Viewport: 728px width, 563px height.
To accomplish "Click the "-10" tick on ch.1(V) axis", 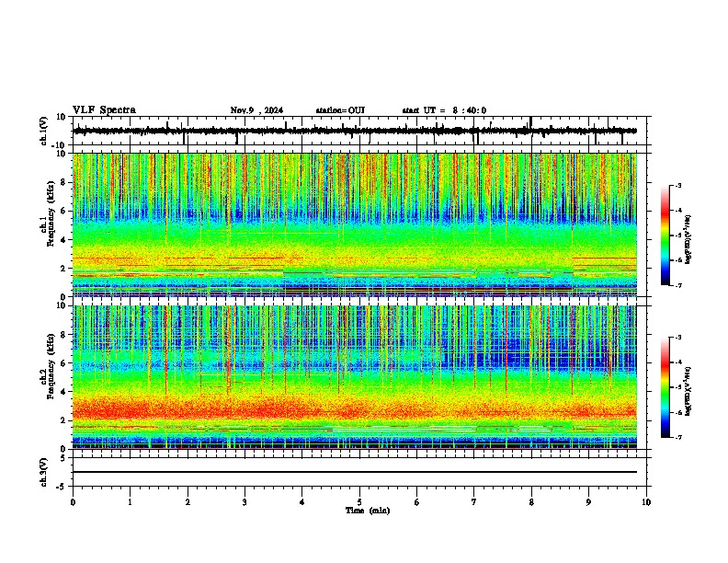I will [60, 145].
